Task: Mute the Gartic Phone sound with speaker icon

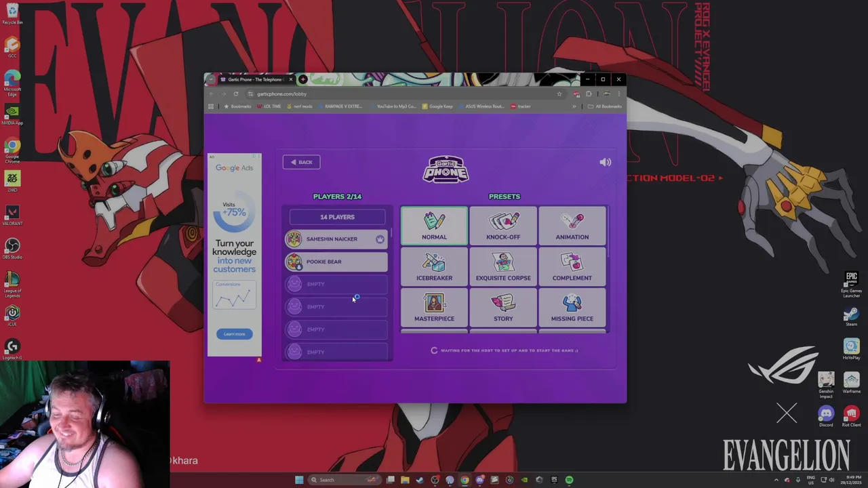Action: click(606, 162)
